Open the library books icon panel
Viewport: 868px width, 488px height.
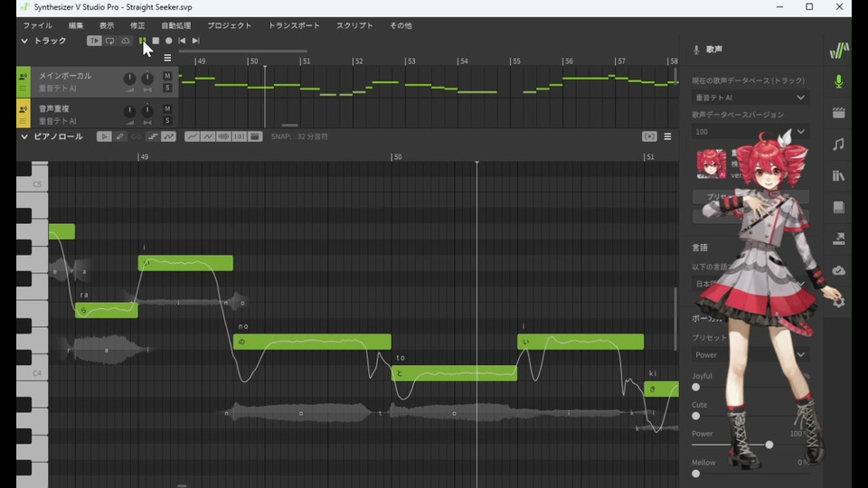click(x=839, y=176)
